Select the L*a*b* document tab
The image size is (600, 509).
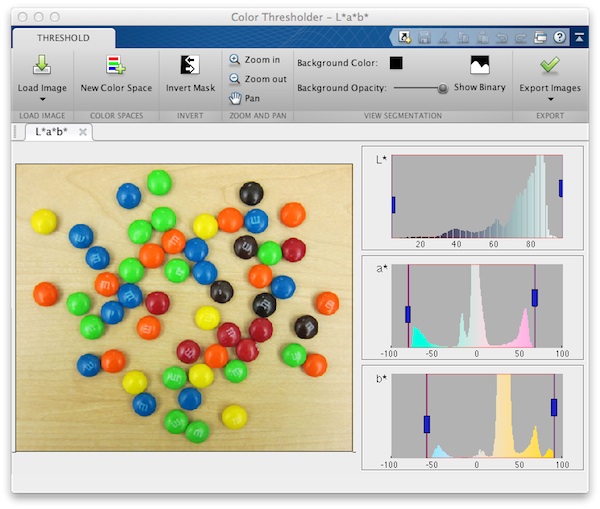point(51,132)
